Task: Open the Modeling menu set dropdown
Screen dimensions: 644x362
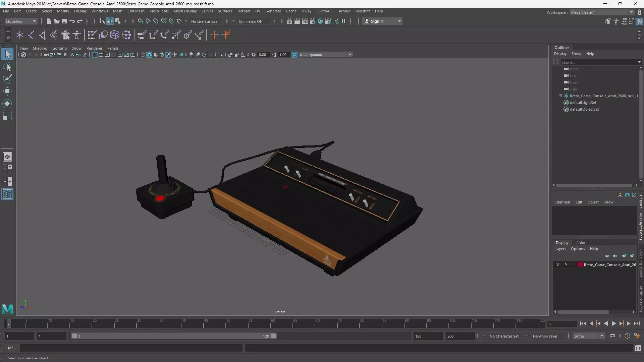Action: 20,21
